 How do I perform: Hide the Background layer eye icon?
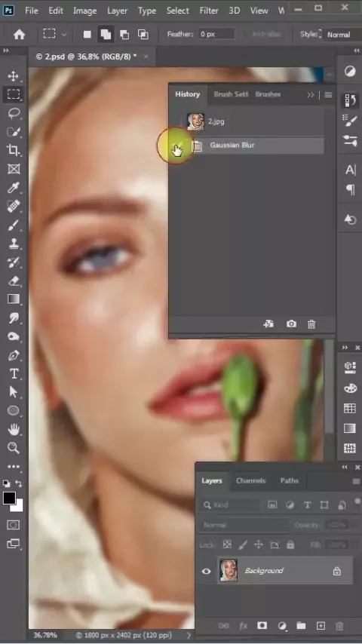[207, 571]
